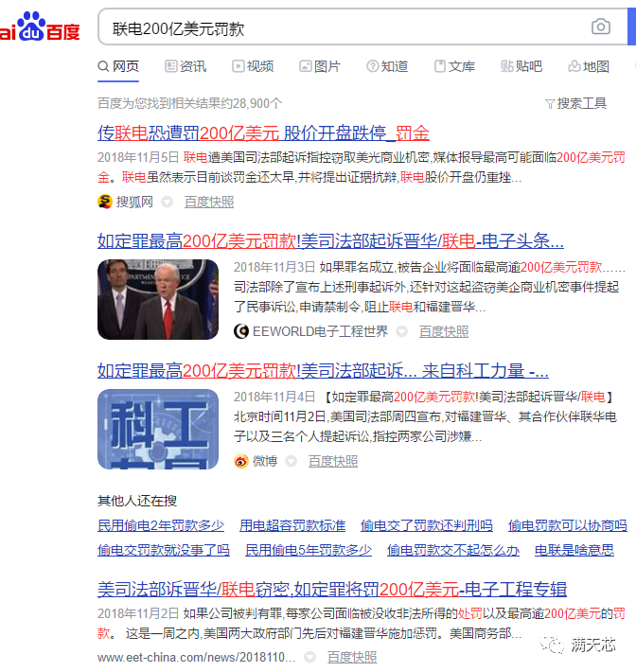Search related query 电联是啥意思
The image size is (636, 672).
pos(574,550)
